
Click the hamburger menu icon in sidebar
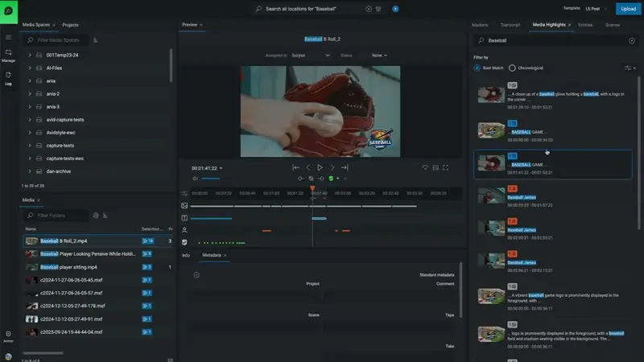click(8, 37)
